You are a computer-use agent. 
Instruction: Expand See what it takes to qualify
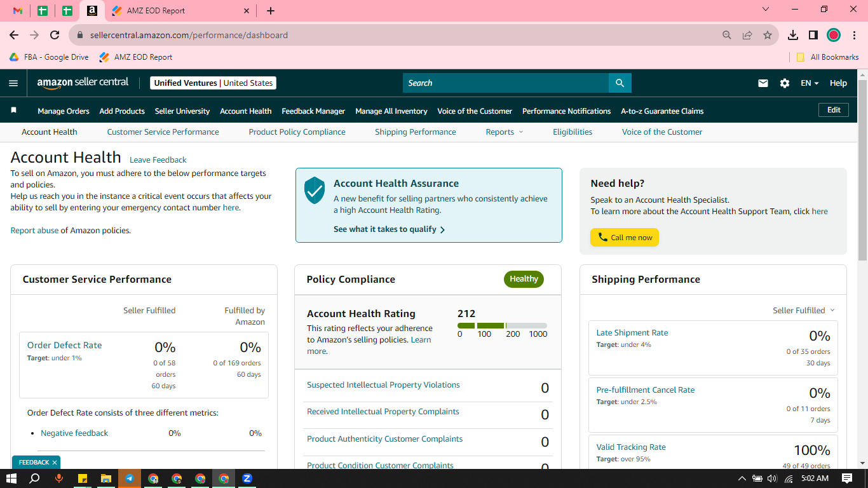click(389, 229)
